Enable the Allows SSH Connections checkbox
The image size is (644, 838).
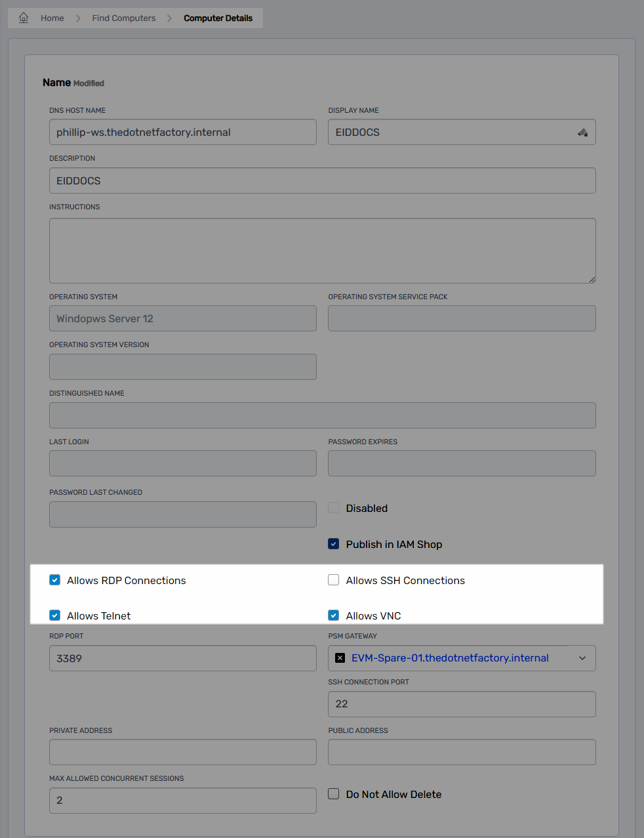click(x=333, y=579)
